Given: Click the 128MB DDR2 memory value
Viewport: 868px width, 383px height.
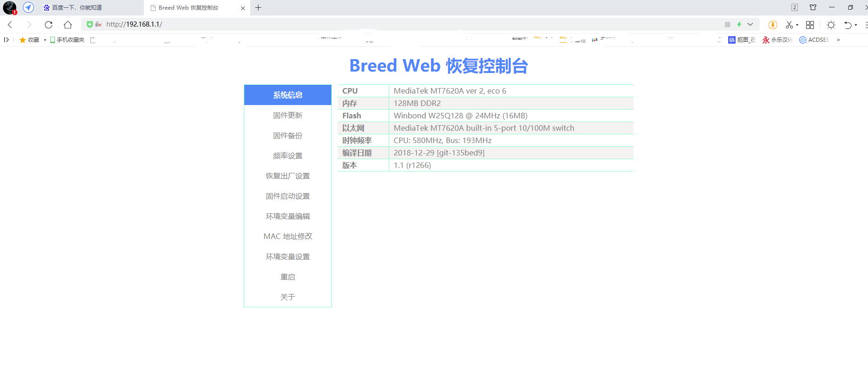Looking at the screenshot, I should [x=417, y=103].
